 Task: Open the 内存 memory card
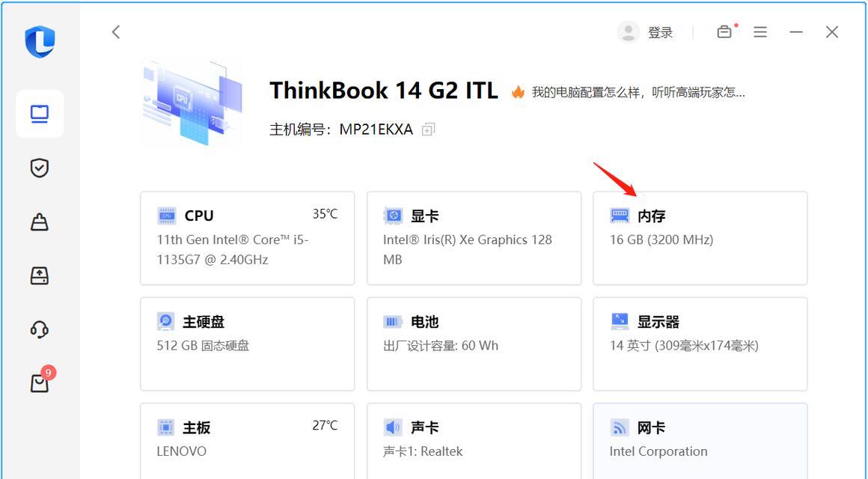[x=700, y=238]
